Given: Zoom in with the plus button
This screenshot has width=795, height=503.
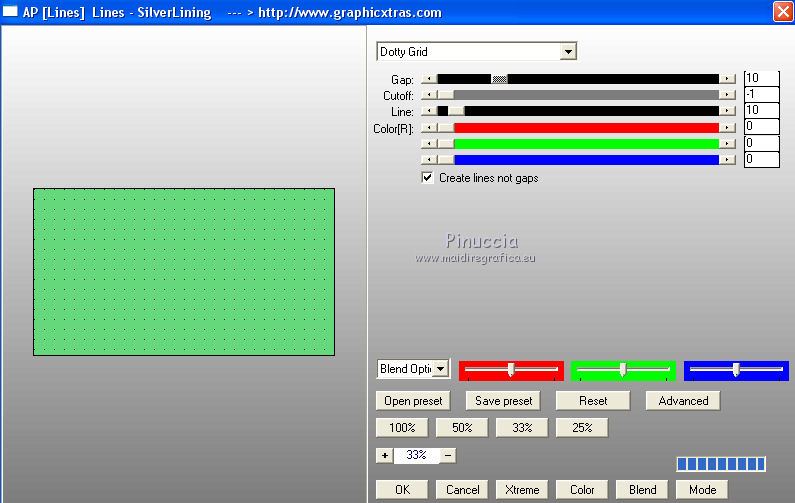Looking at the screenshot, I should pyautogui.click(x=385, y=455).
